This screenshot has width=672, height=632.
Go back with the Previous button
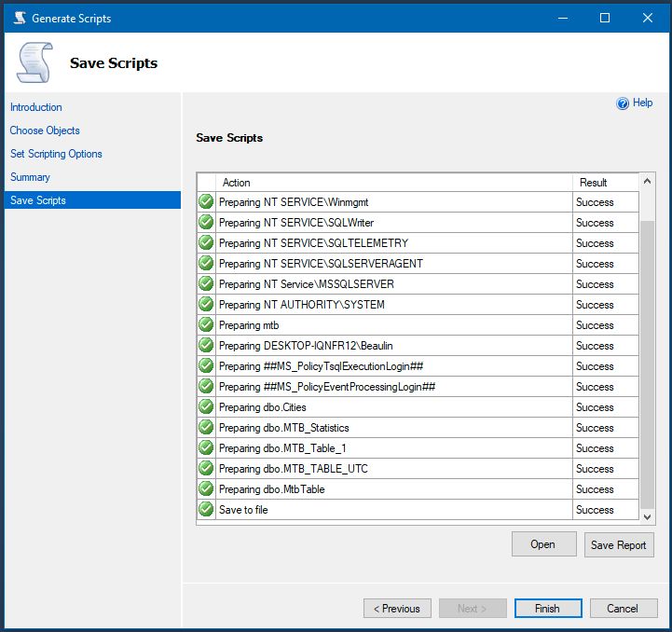(397, 609)
